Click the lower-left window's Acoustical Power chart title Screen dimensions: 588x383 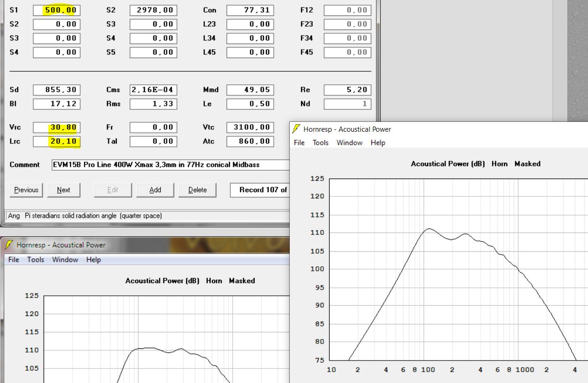coord(190,281)
